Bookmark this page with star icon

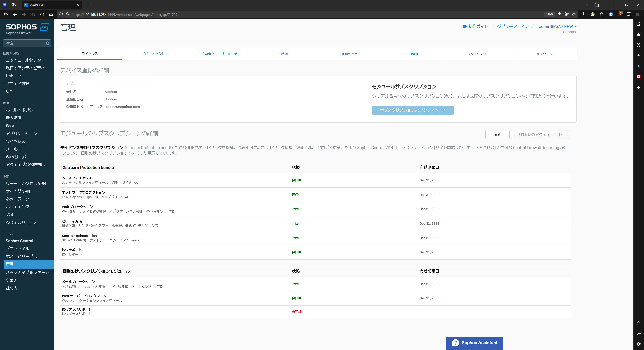point(574,15)
